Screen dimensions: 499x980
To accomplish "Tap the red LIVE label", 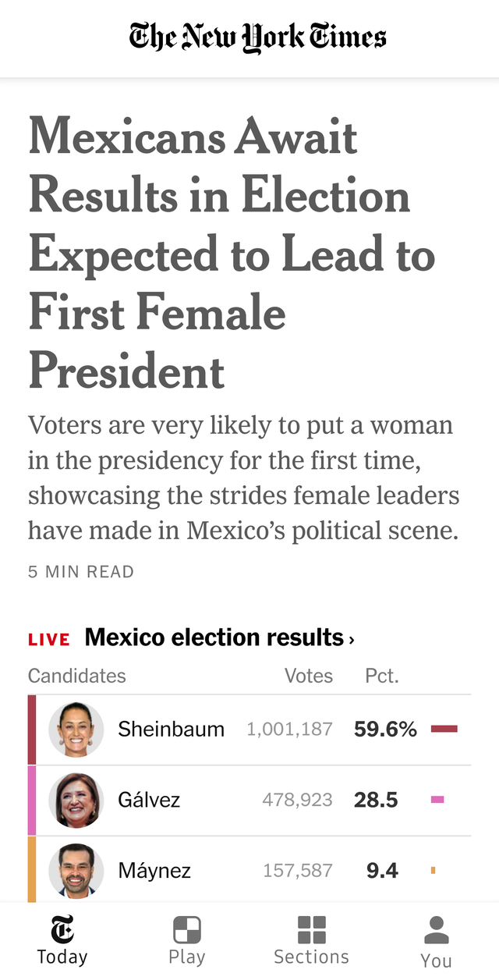I will [x=49, y=639].
